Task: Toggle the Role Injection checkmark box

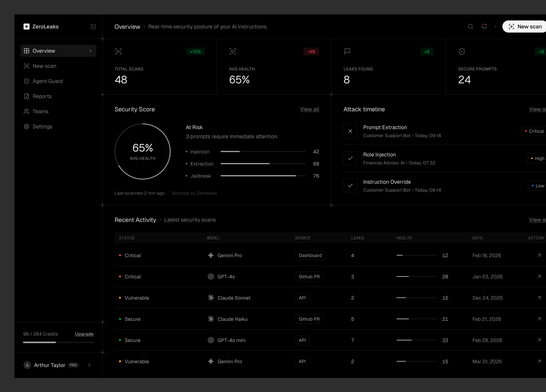Action: tap(350, 158)
